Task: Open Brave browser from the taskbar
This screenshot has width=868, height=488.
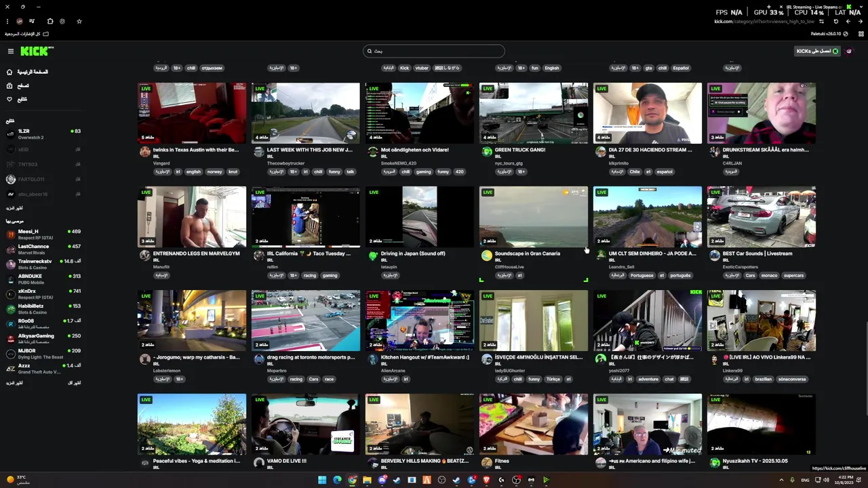Action: click(486, 480)
